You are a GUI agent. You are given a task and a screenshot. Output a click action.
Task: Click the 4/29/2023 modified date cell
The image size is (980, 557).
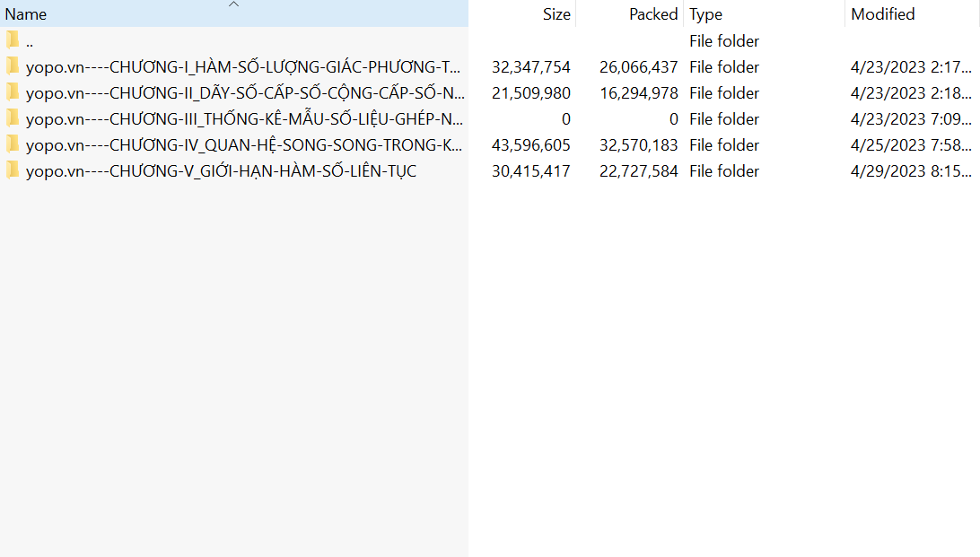[x=911, y=171]
